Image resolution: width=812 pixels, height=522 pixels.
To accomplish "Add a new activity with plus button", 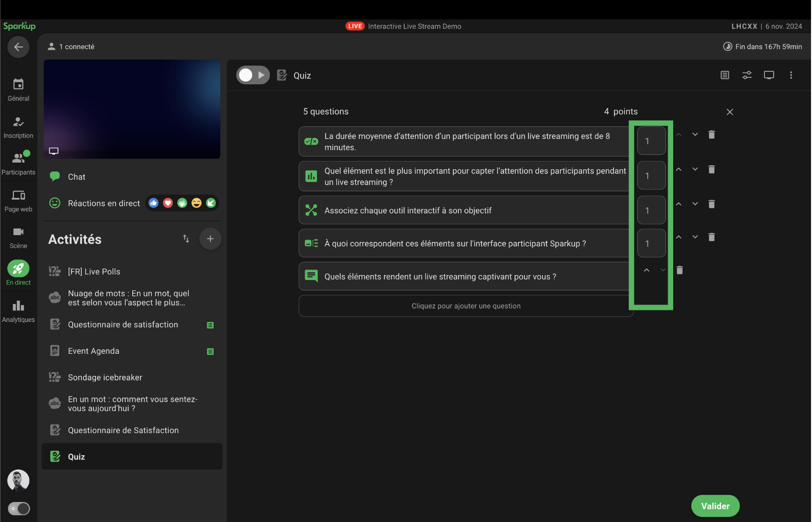I will (x=210, y=239).
